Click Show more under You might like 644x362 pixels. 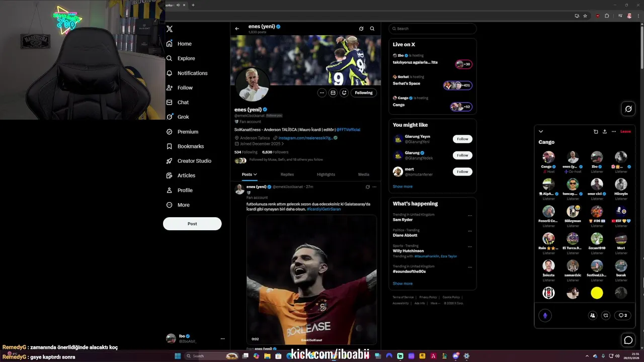point(403,187)
